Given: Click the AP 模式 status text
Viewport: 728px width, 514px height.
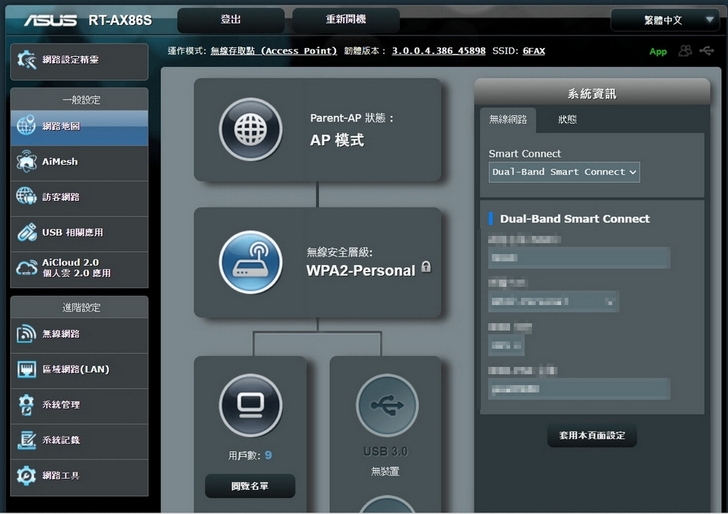Looking at the screenshot, I should [337, 140].
